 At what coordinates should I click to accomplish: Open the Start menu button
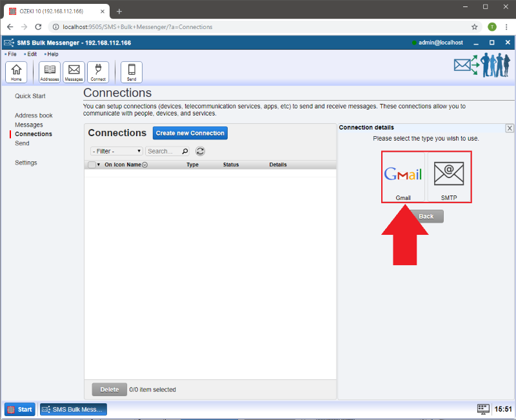20,409
